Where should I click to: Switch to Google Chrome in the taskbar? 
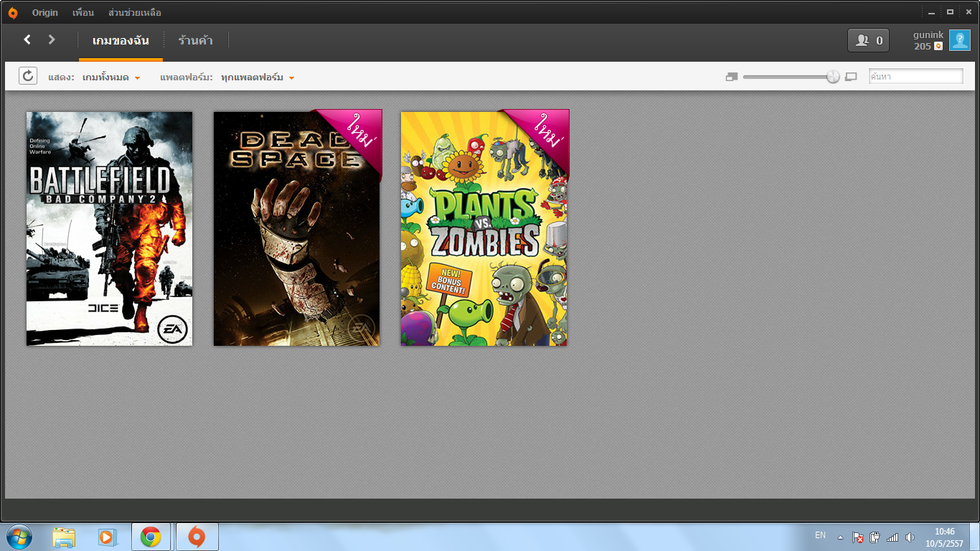pyautogui.click(x=151, y=537)
